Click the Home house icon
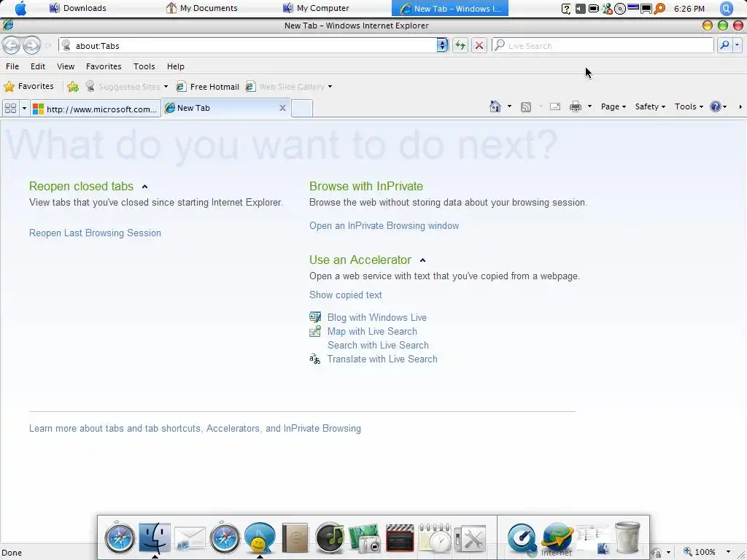The image size is (747, 560). tap(495, 106)
